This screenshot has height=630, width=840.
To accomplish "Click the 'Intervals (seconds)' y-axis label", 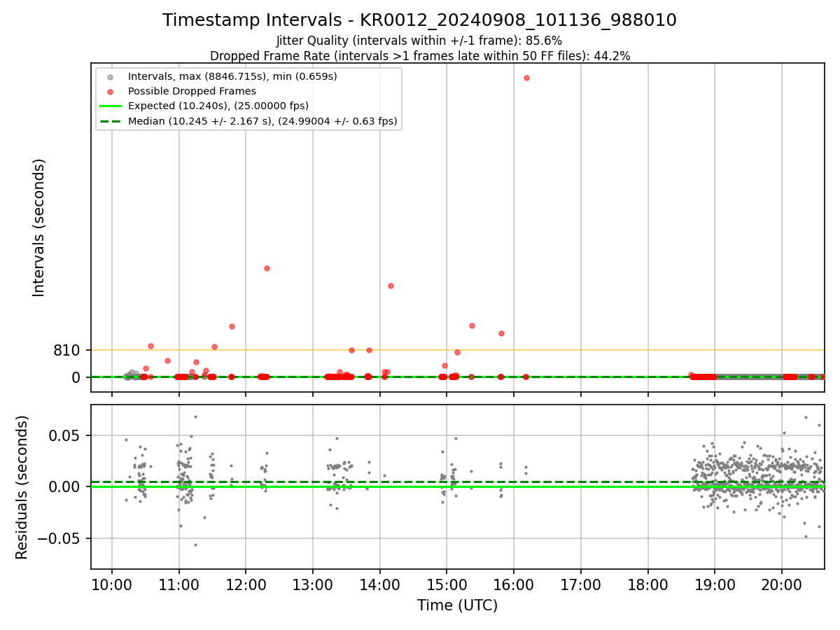I will 39,227.
